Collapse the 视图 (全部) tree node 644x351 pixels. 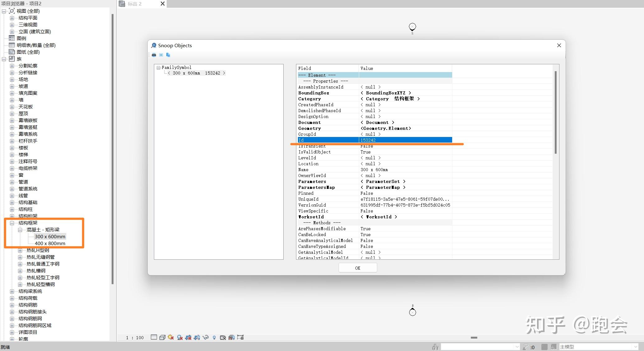tap(4, 11)
